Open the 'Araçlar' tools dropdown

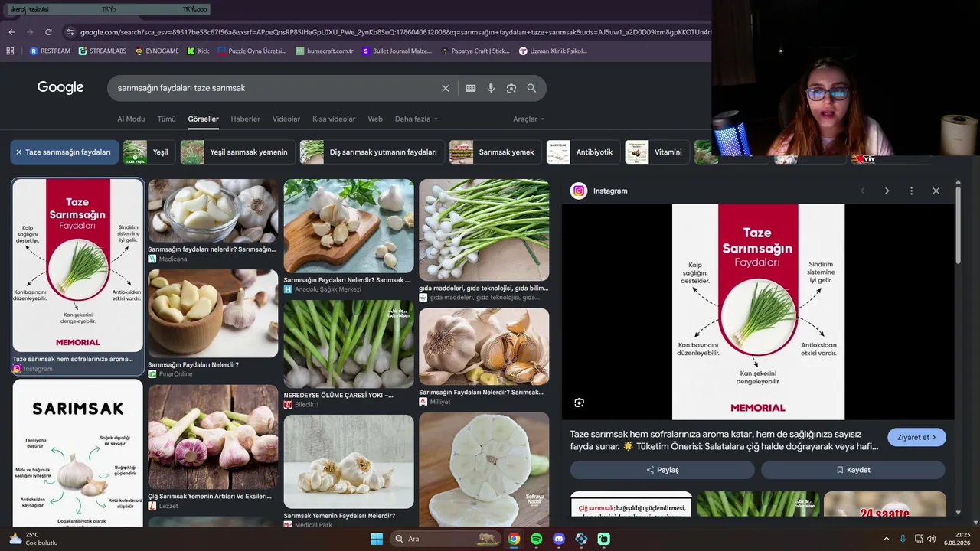[529, 119]
